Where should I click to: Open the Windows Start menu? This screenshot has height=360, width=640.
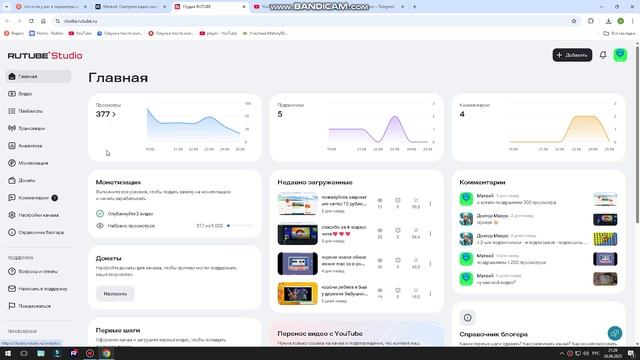click(x=8, y=353)
